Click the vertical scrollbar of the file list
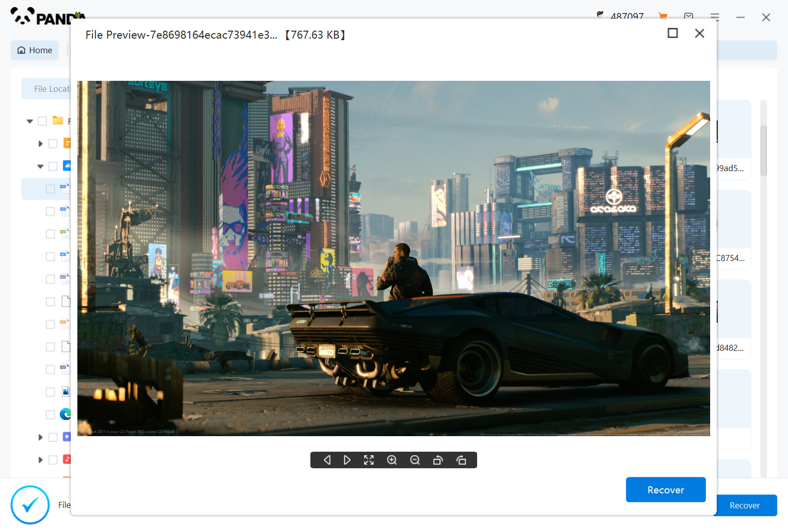 point(763,151)
